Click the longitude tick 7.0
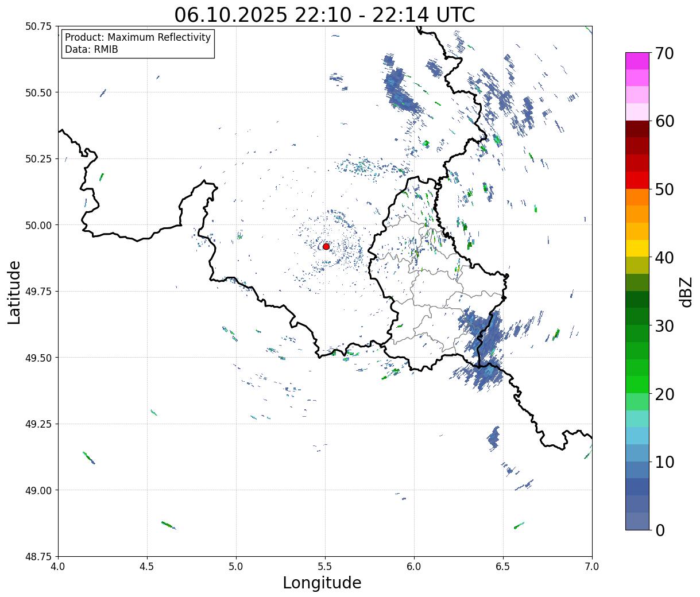 click(592, 567)
